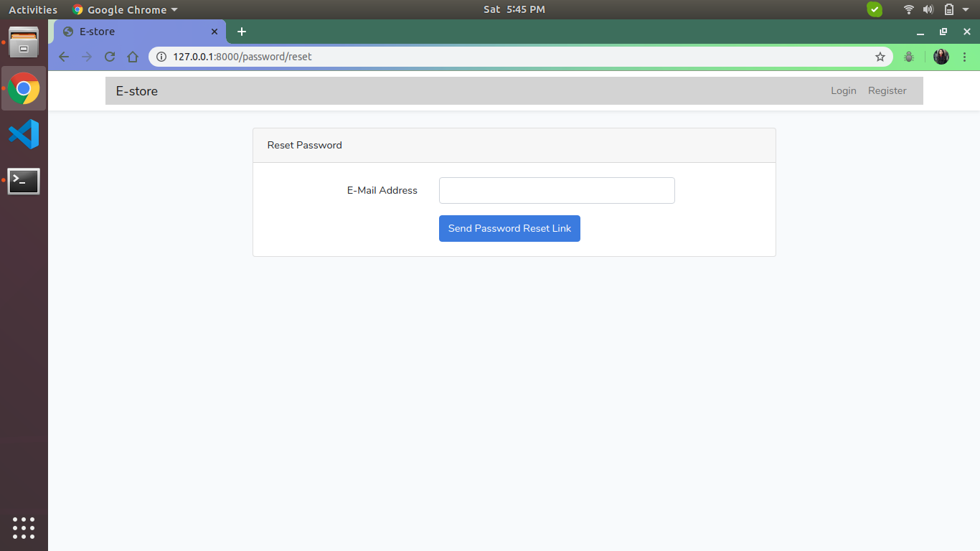The height and width of the screenshot is (551, 980).
Task: Restore down the Chrome window
Action: coord(943,32)
